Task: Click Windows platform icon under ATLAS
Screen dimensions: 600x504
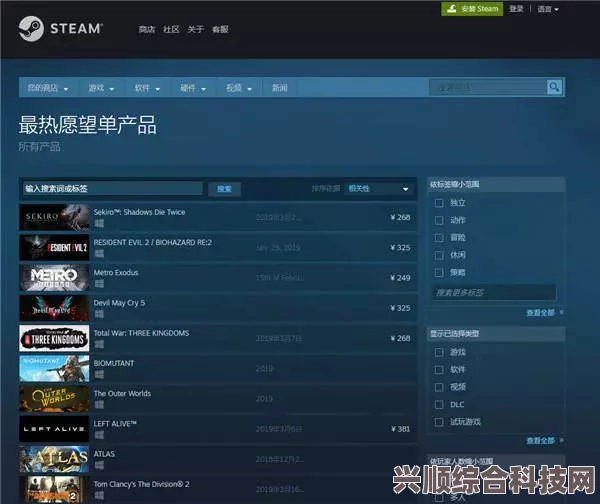Action: (99, 465)
